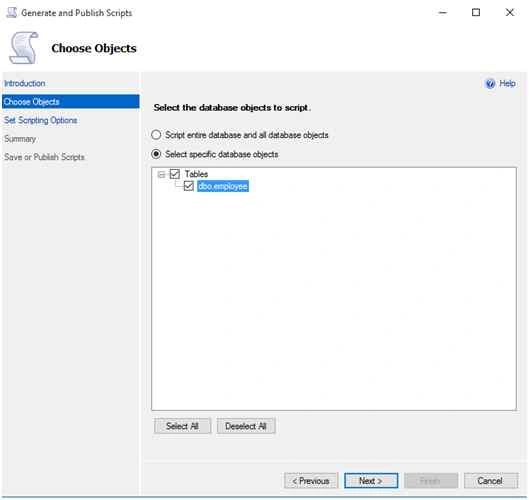The width and height of the screenshot is (529, 500).
Task: Cancel the script wizard
Action: pyautogui.click(x=491, y=481)
